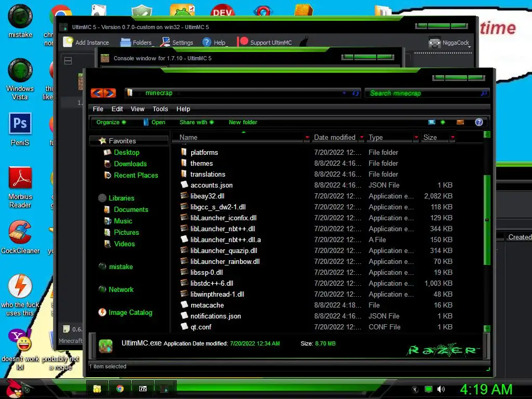Viewport: 532px width, 399px height.
Task: Go to Desktop in Favorites
Action: tap(127, 152)
